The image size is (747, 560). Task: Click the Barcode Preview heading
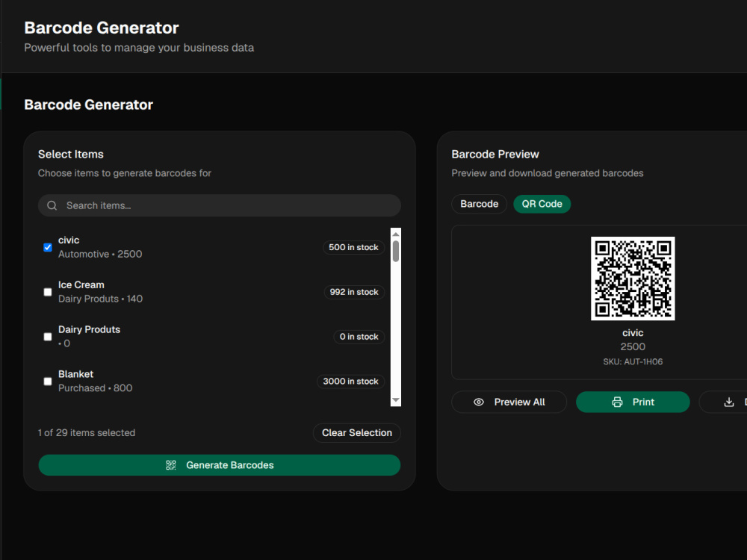click(x=495, y=155)
